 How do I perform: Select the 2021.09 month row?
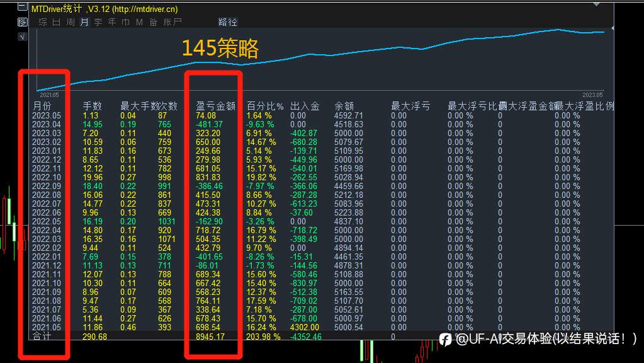[47, 292]
